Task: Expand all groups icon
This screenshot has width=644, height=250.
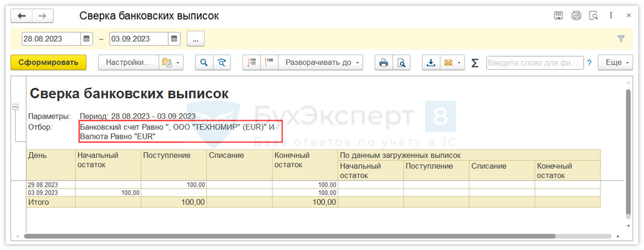Action: [x=270, y=63]
